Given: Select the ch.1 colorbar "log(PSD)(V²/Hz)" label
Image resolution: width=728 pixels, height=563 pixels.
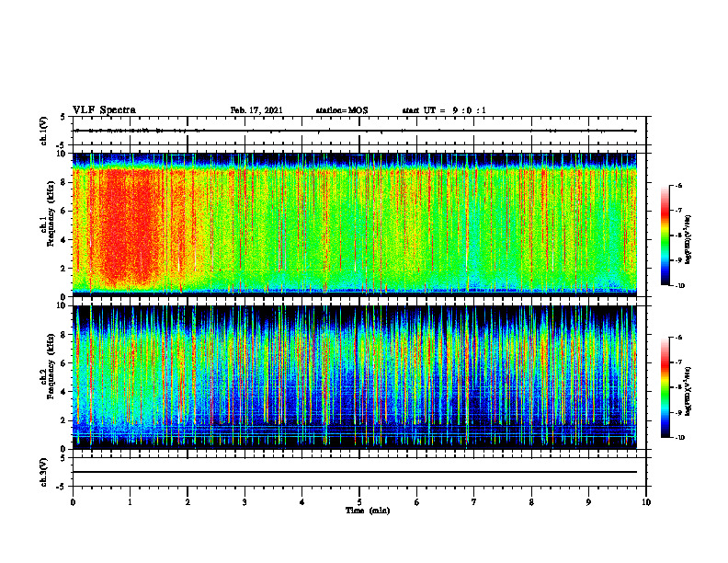Looking at the screenshot, I should click(688, 240).
